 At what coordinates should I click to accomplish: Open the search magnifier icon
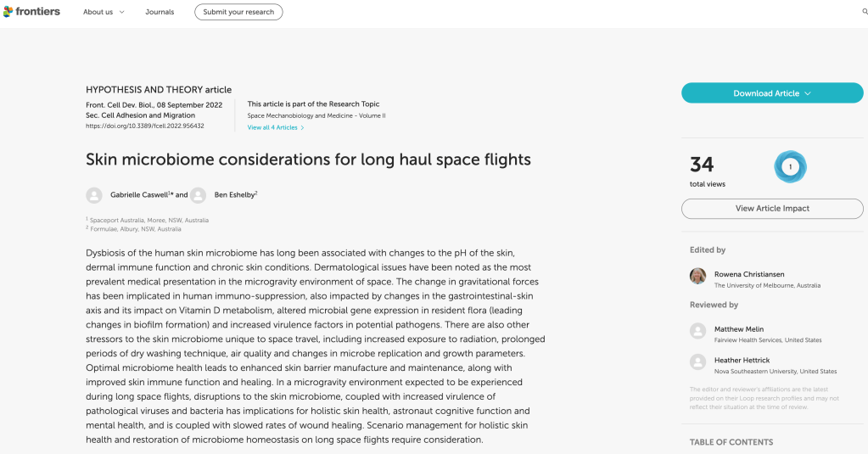click(x=864, y=12)
